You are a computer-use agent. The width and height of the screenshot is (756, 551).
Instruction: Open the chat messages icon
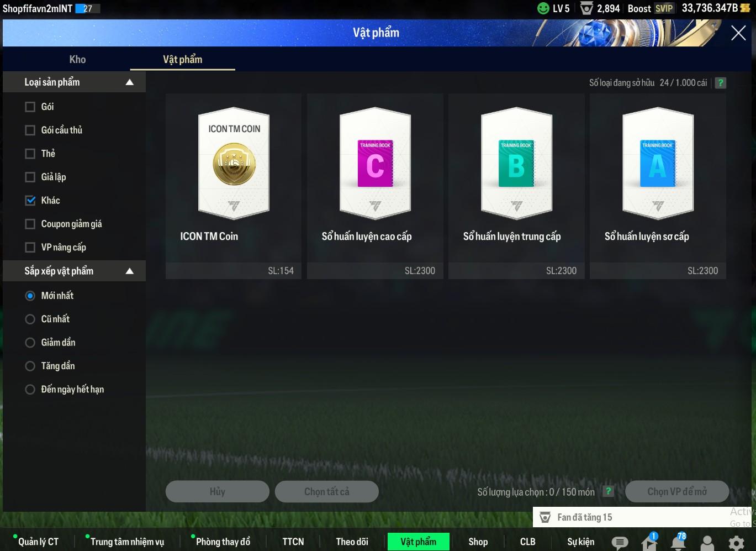[620, 542]
